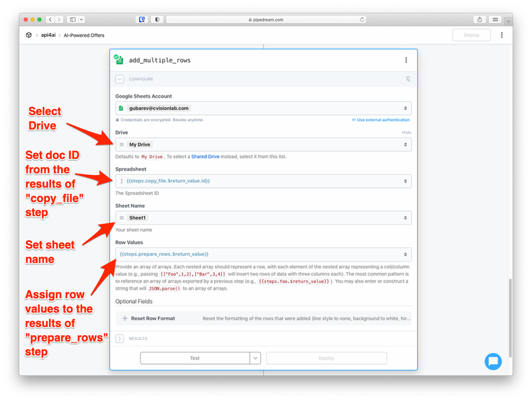Screen dimensions: 532x401
Task: Open the Spreadsheet field dropdown arrows
Action: [x=406, y=181]
